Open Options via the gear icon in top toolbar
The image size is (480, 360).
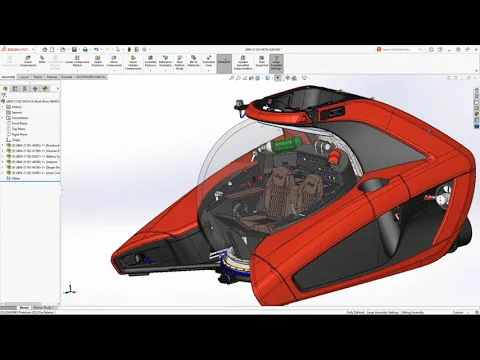pyautogui.click(x=144, y=49)
